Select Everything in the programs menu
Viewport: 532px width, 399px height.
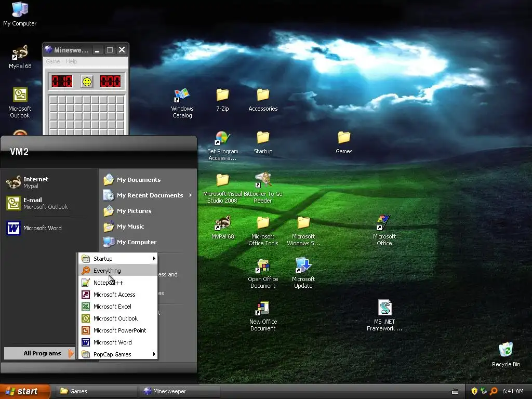(118, 270)
